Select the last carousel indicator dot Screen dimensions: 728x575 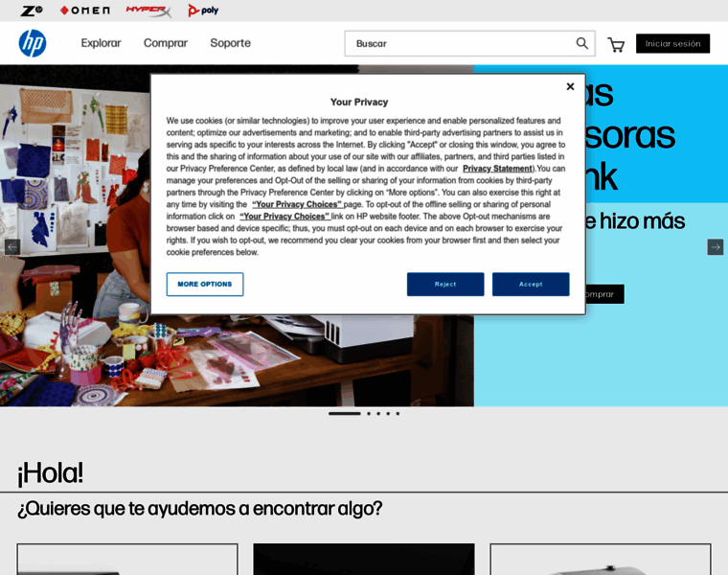point(398,413)
